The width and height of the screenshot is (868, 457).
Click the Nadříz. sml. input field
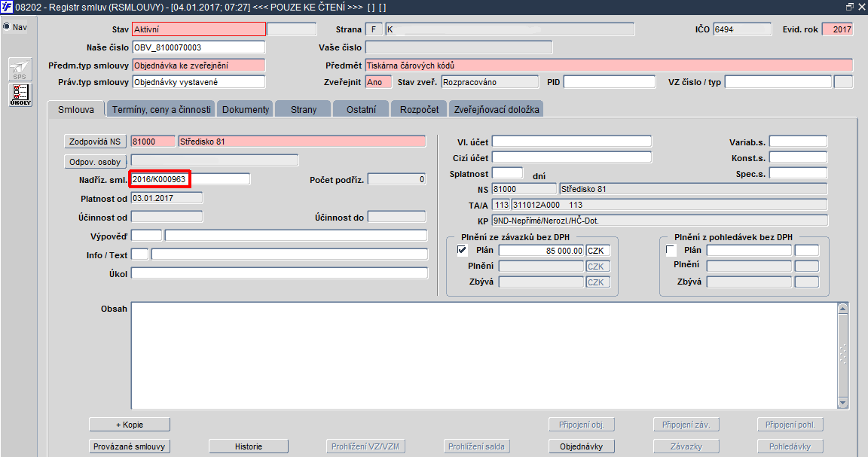click(x=191, y=178)
